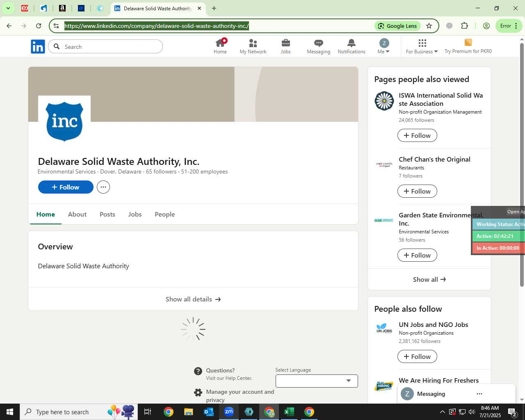Switch to the People tab
Image resolution: width=525 pixels, height=420 pixels.
pyautogui.click(x=165, y=214)
